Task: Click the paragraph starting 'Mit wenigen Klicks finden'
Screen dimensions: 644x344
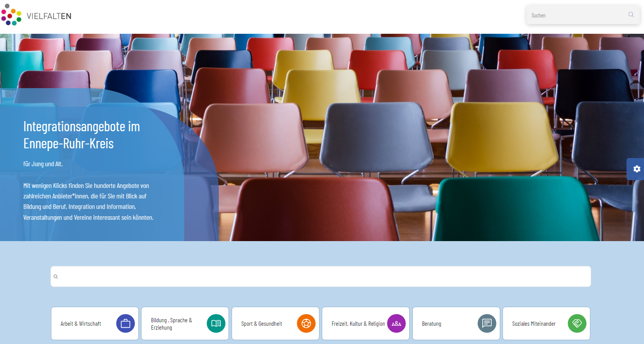Action: tap(88, 202)
